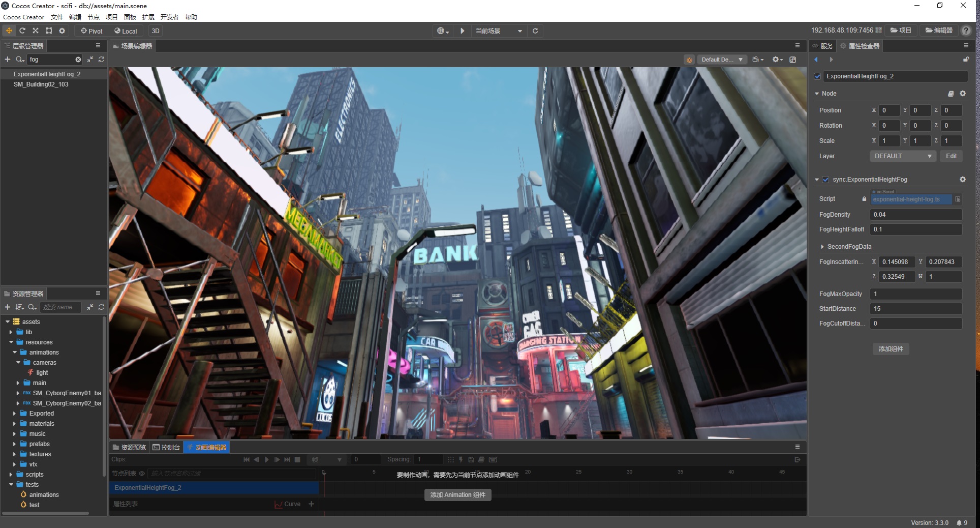Click the FogDensity input field

(x=915, y=215)
